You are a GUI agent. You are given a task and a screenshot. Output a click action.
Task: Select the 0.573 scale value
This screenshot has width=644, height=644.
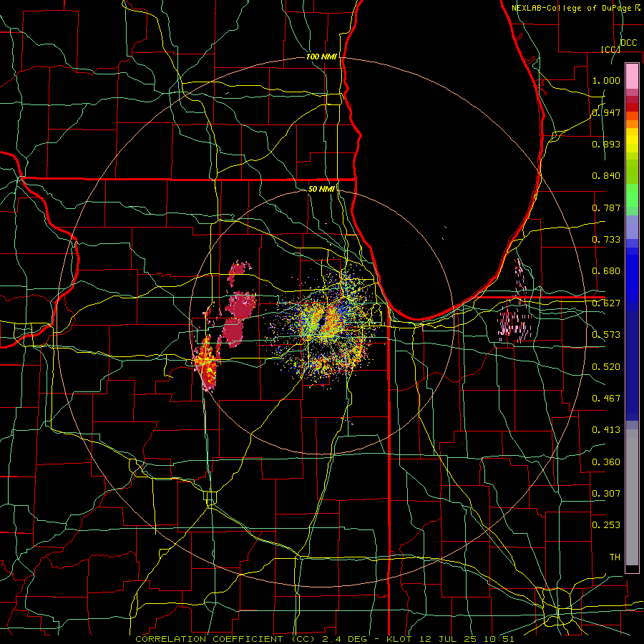(x=606, y=335)
